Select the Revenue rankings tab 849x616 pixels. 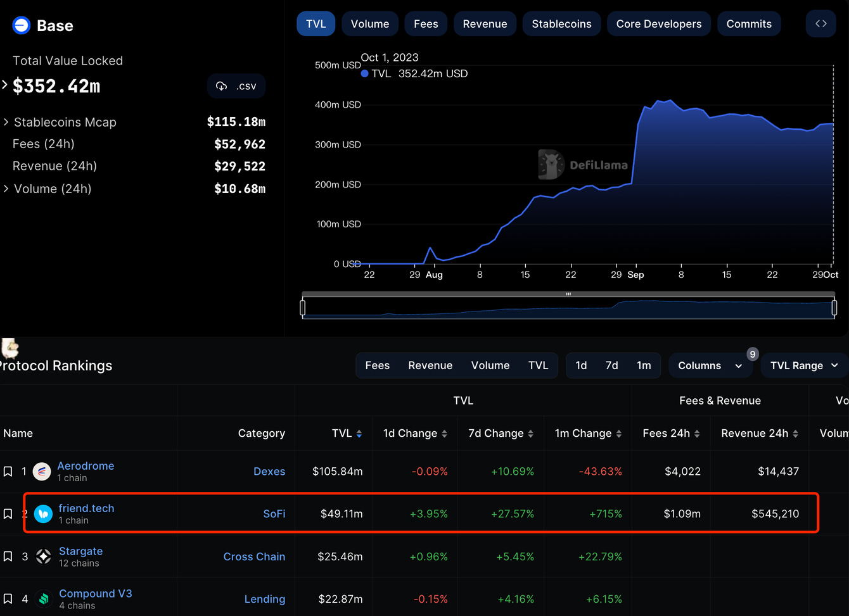[430, 366]
